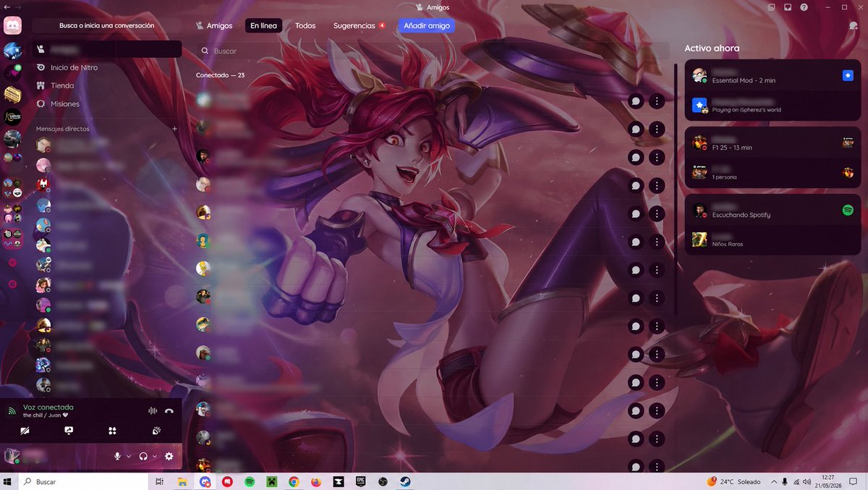Click the chill / Juan channel text

point(45,415)
